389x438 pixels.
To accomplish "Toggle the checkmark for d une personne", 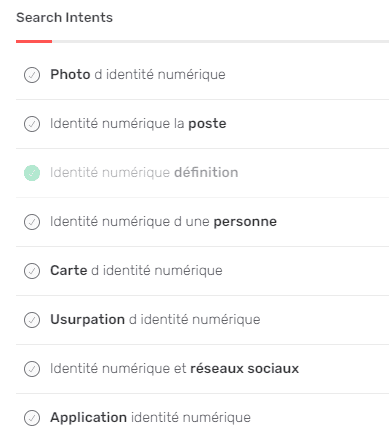I will pos(32,222).
